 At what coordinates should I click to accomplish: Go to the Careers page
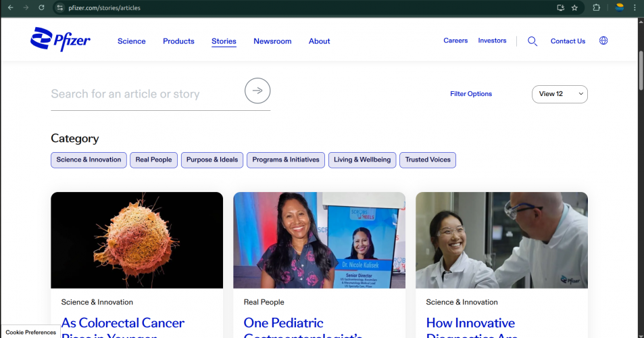tap(455, 41)
